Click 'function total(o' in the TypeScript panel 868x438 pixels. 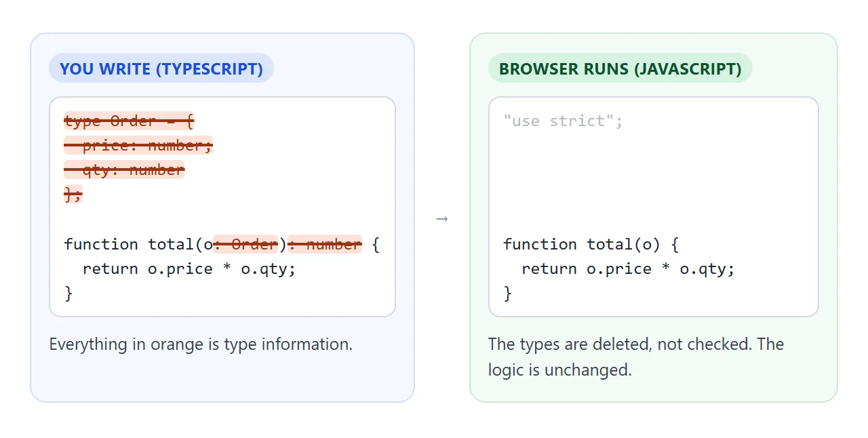click(x=138, y=244)
